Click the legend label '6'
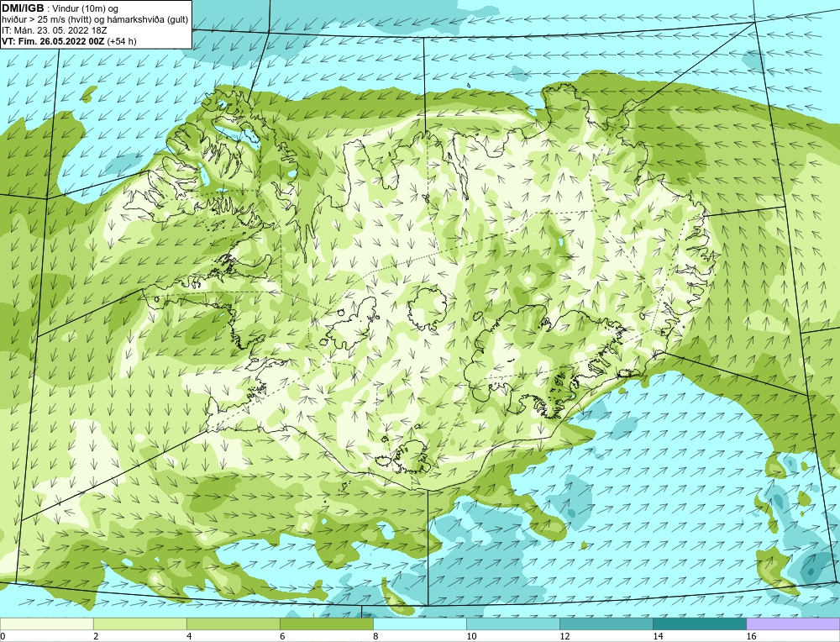 click(282, 637)
